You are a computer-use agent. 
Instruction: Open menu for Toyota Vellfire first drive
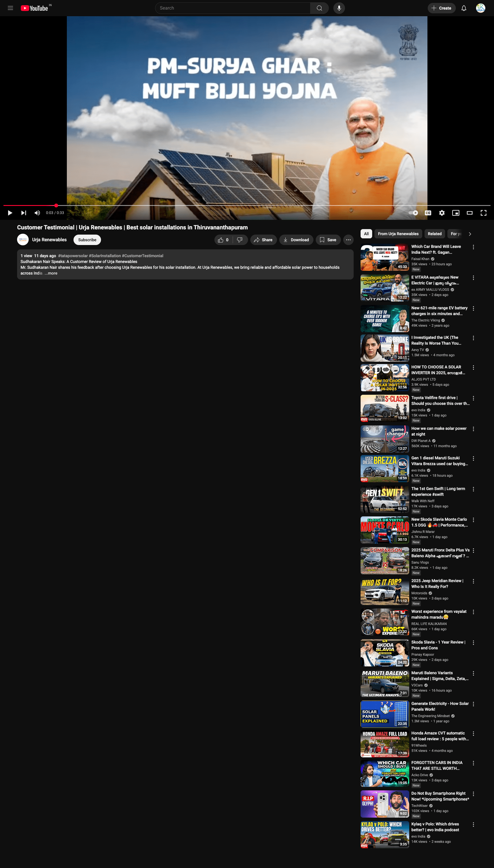(473, 398)
